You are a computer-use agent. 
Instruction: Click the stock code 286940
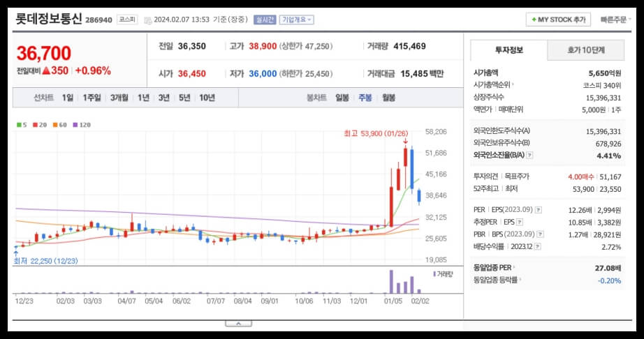tap(98, 20)
